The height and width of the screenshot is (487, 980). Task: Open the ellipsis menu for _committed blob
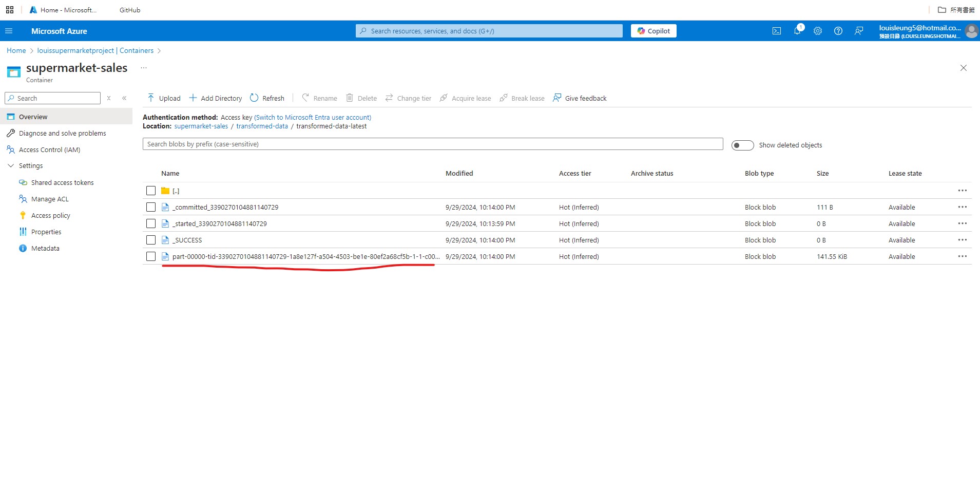[x=962, y=207]
